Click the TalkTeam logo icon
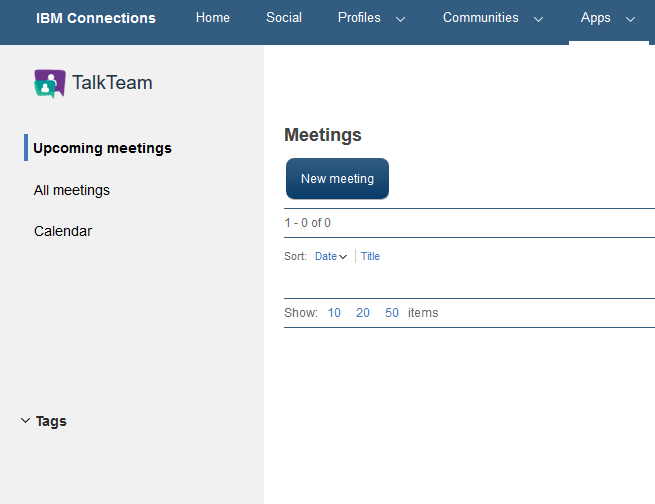The height and width of the screenshot is (504, 655). [x=50, y=84]
